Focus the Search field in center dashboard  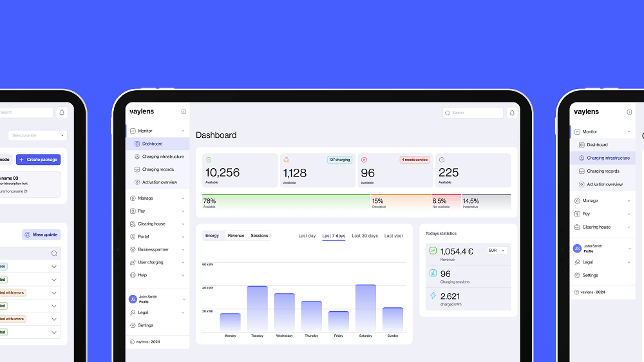pyautogui.click(x=473, y=113)
